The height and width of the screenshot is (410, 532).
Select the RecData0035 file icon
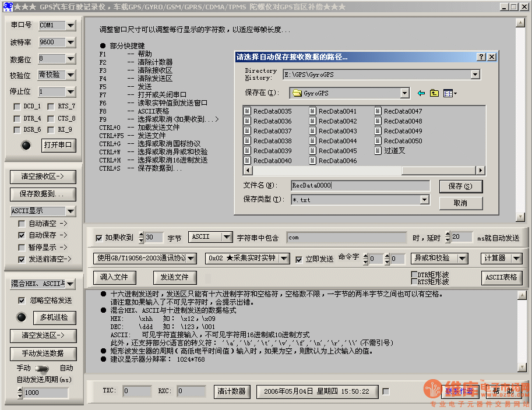click(x=247, y=111)
